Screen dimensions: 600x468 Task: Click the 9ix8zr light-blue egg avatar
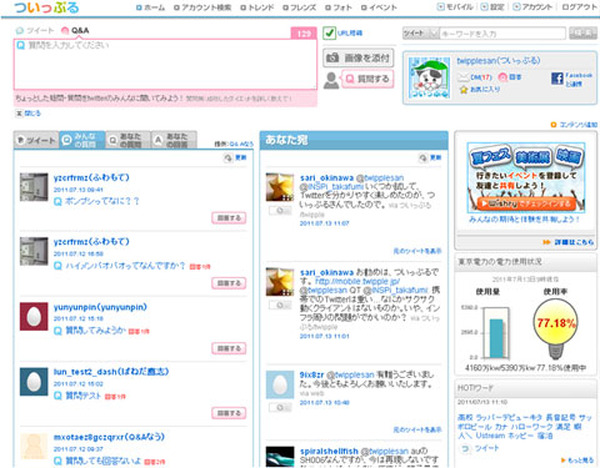point(280,385)
